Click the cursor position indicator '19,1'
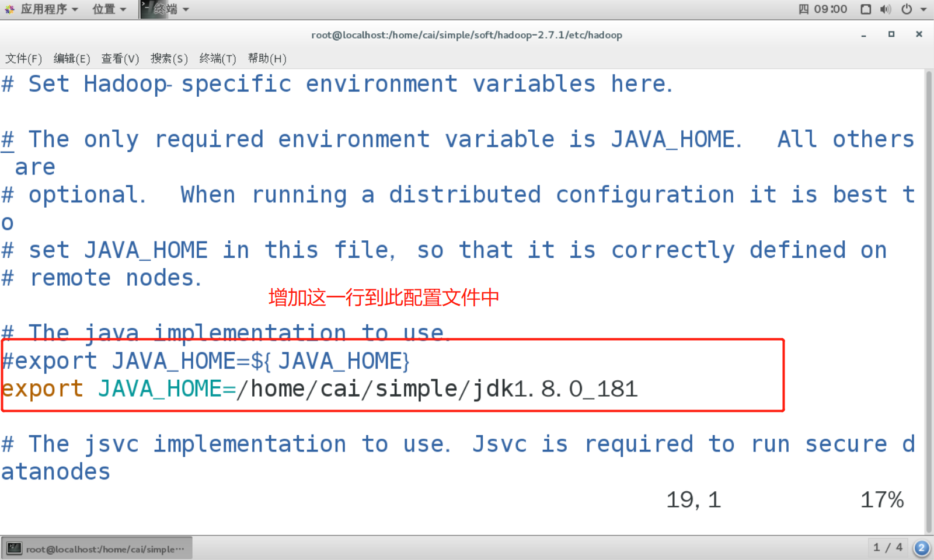934x560 pixels. tap(693, 500)
